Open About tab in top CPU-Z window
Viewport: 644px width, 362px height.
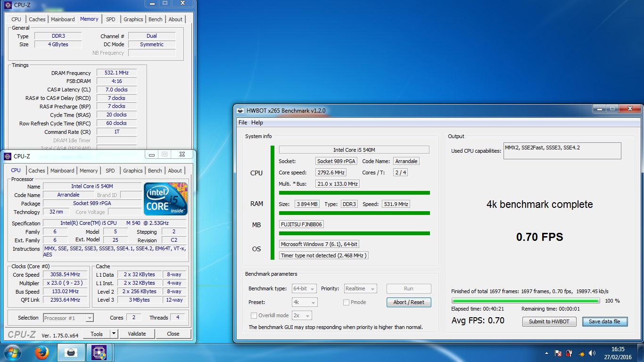(175, 19)
